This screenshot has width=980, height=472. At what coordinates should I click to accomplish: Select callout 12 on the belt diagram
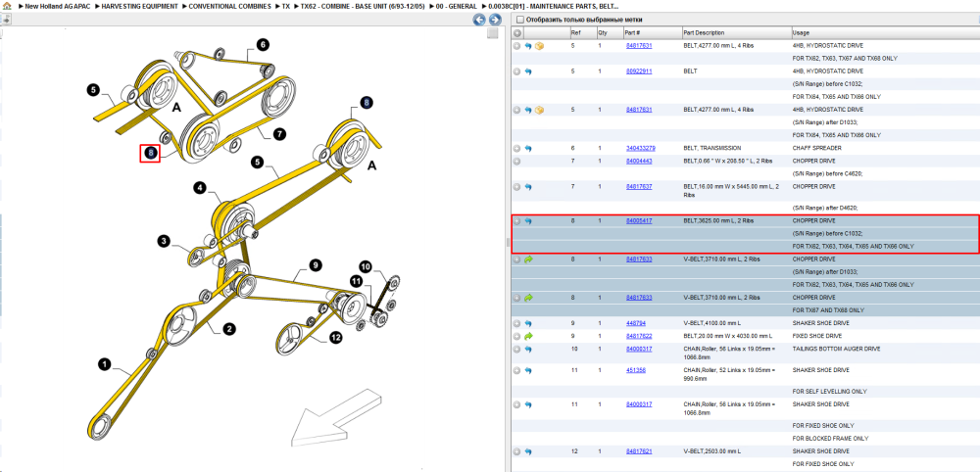pyautogui.click(x=335, y=338)
